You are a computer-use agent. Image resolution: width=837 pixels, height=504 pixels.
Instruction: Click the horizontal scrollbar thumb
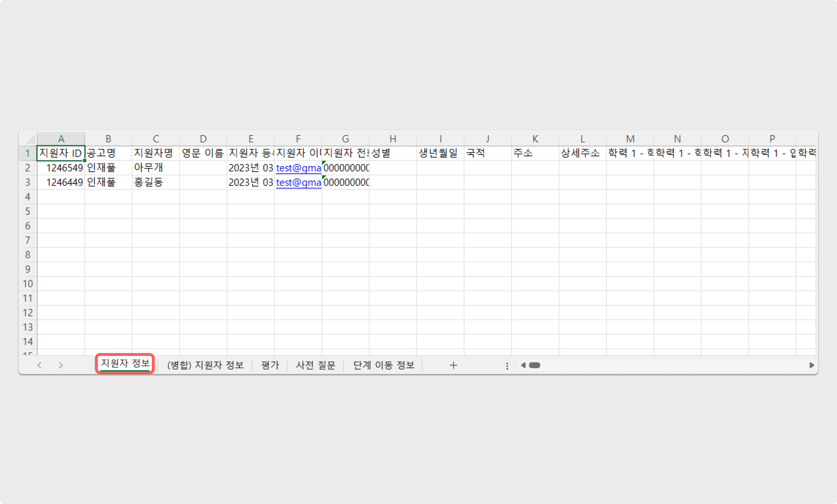tap(534, 365)
